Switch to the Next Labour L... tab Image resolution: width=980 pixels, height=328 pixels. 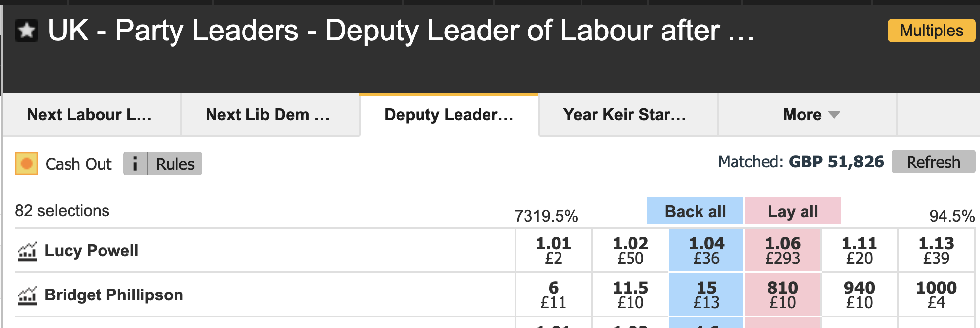(89, 115)
